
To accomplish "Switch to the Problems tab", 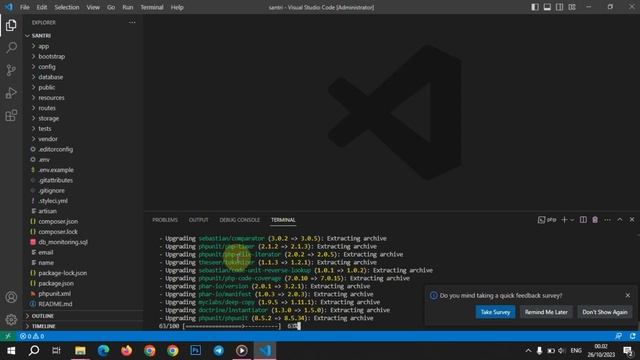I will (165, 220).
